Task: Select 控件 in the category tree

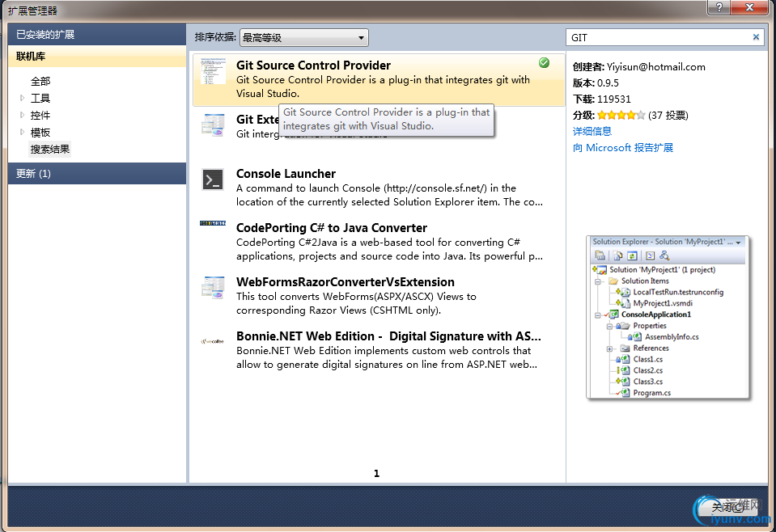Action: tap(40, 115)
